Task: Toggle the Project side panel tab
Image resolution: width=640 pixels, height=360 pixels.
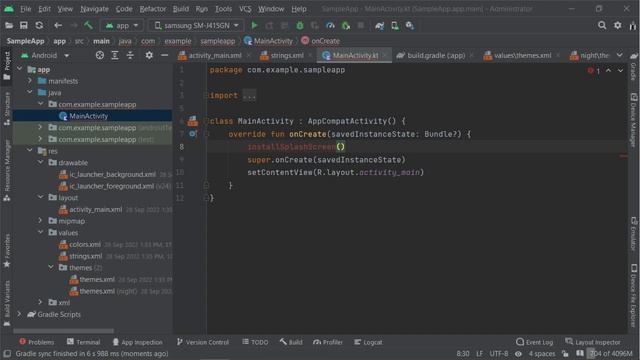Action: click(7, 66)
